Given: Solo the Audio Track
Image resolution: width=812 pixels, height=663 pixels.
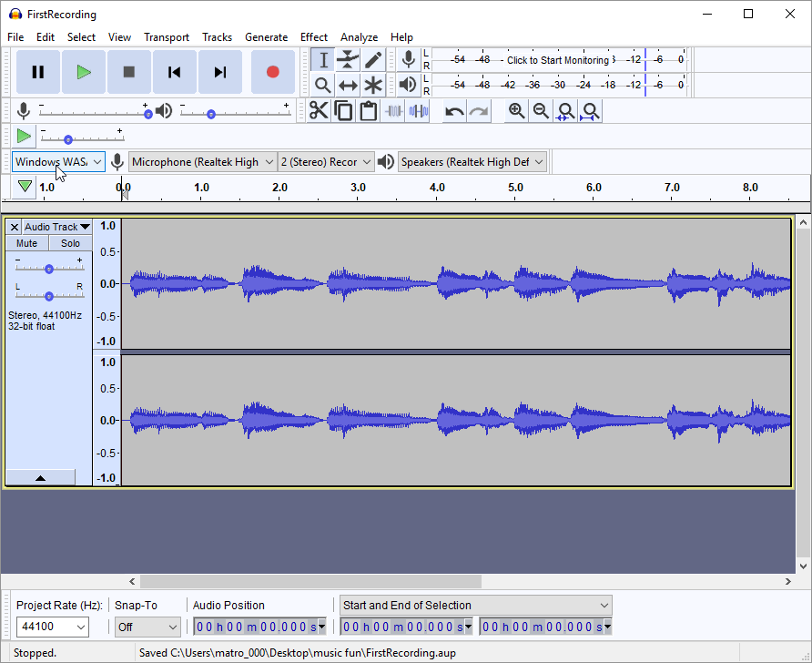Looking at the screenshot, I should [x=70, y=243].
